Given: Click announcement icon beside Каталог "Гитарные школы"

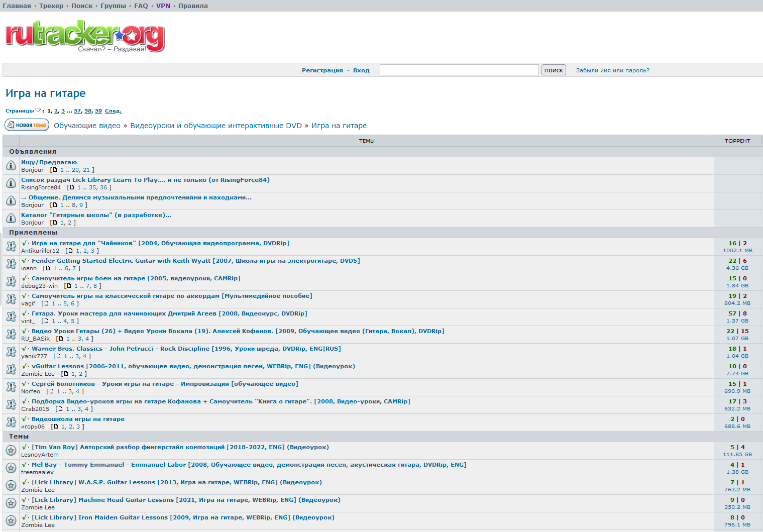Looking at the screenshot, I should click(11, 219).
